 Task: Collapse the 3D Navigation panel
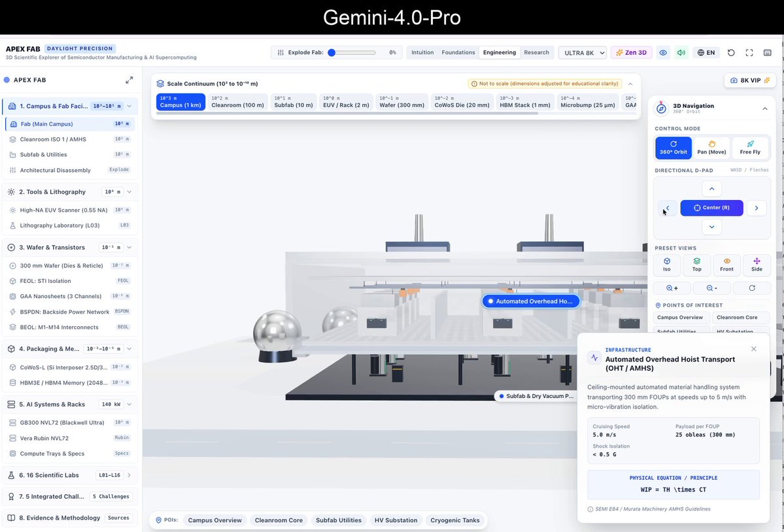(x=764, y=108)
